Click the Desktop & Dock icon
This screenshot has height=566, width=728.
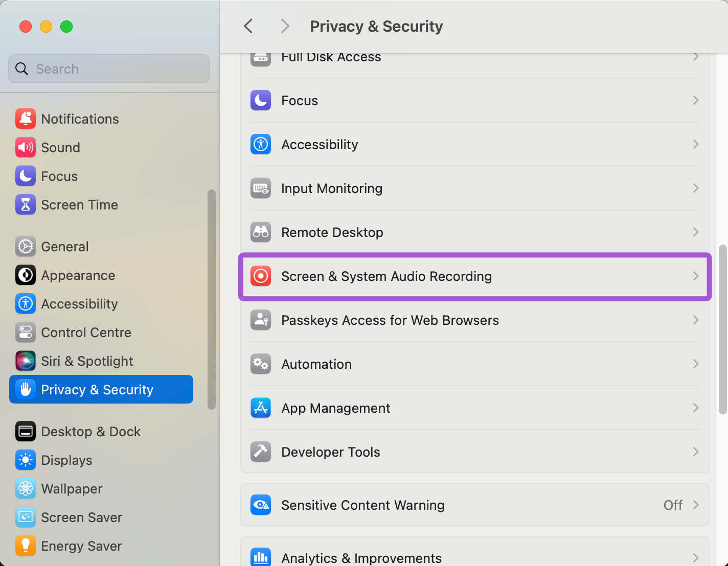coord(26,431)
